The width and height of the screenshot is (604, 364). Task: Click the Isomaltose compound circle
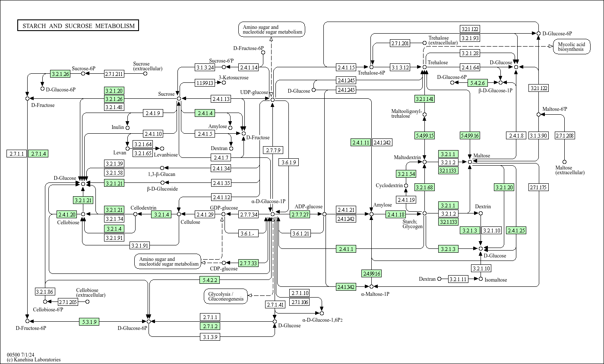[x=481, y=279]
